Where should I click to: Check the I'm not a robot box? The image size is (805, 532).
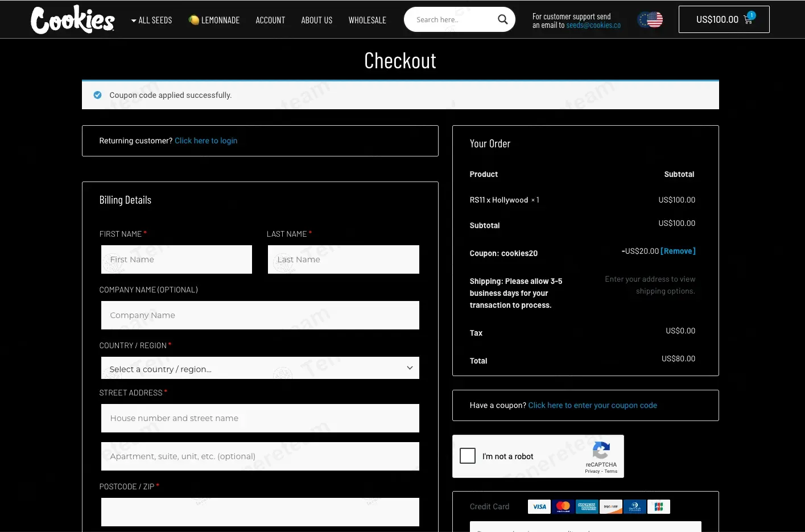(468, 456)
